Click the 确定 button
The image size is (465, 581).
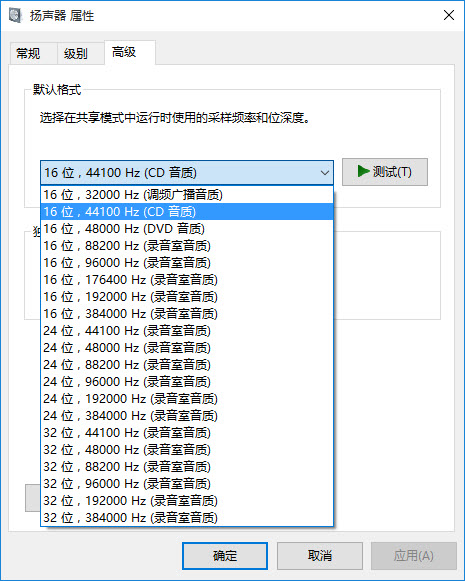point(225,556)
